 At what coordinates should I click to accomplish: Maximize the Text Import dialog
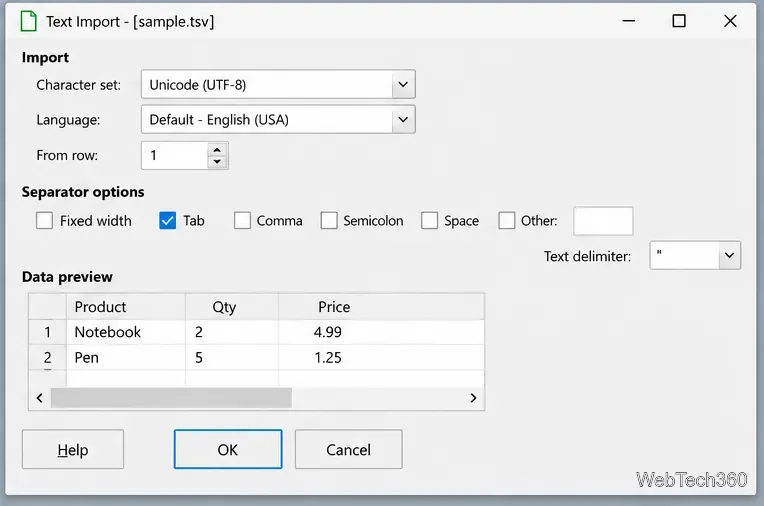click(x=679, y=21)
